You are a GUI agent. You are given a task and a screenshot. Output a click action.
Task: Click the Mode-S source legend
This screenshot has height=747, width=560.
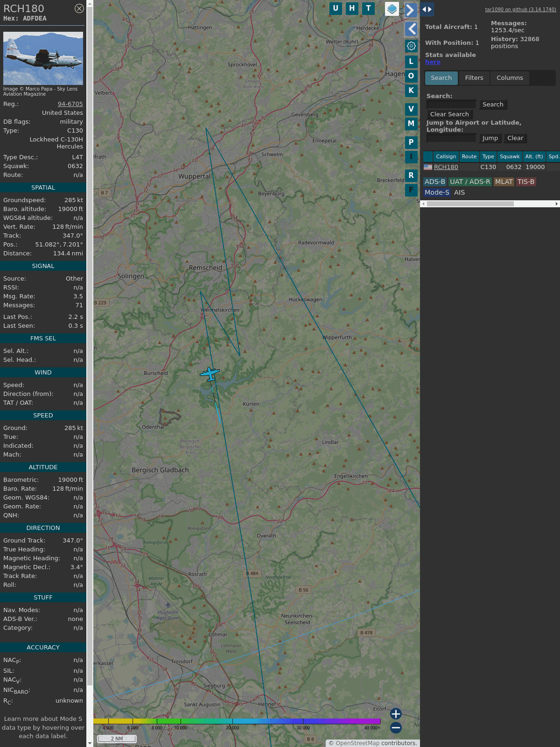coord(437,192)
